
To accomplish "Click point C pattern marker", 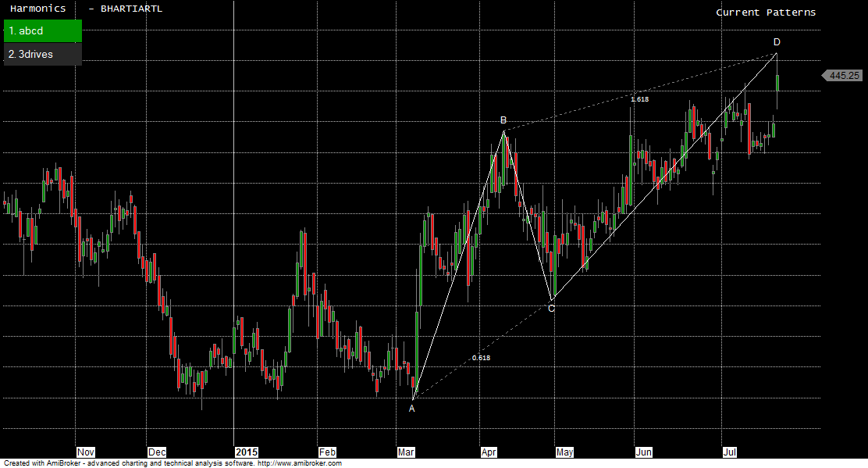I will pos(551,309).
